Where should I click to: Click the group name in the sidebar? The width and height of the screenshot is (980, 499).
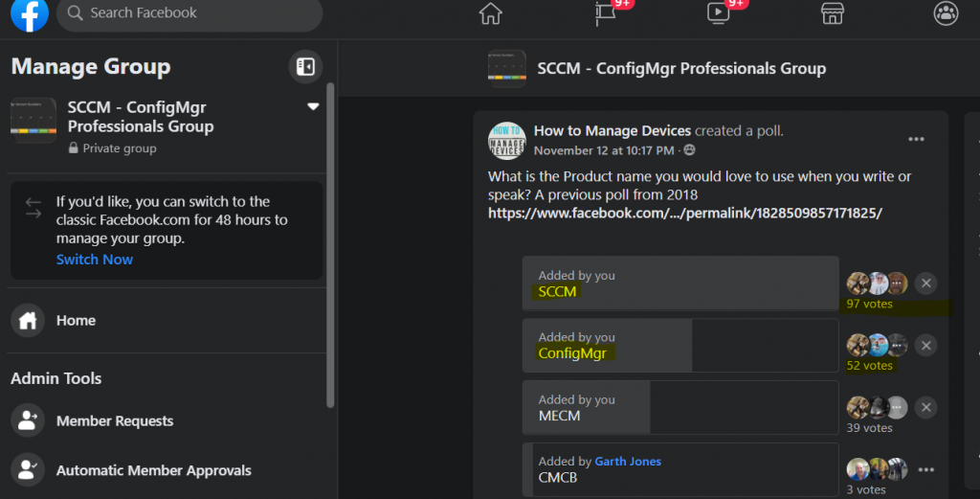[141, 117]
